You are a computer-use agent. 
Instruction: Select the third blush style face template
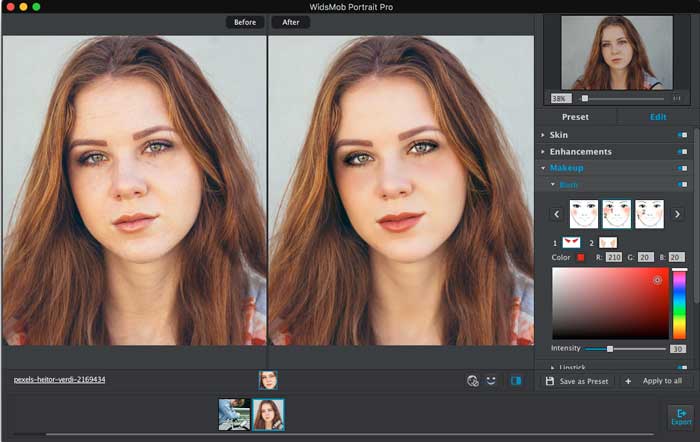tap(650, 214)
